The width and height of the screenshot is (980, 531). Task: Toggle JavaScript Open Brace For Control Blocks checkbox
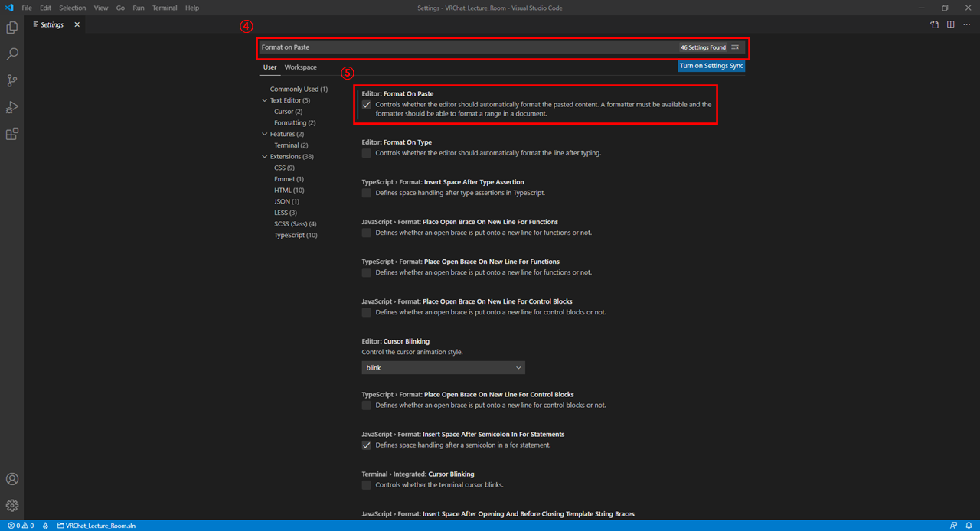click(367, 312)
